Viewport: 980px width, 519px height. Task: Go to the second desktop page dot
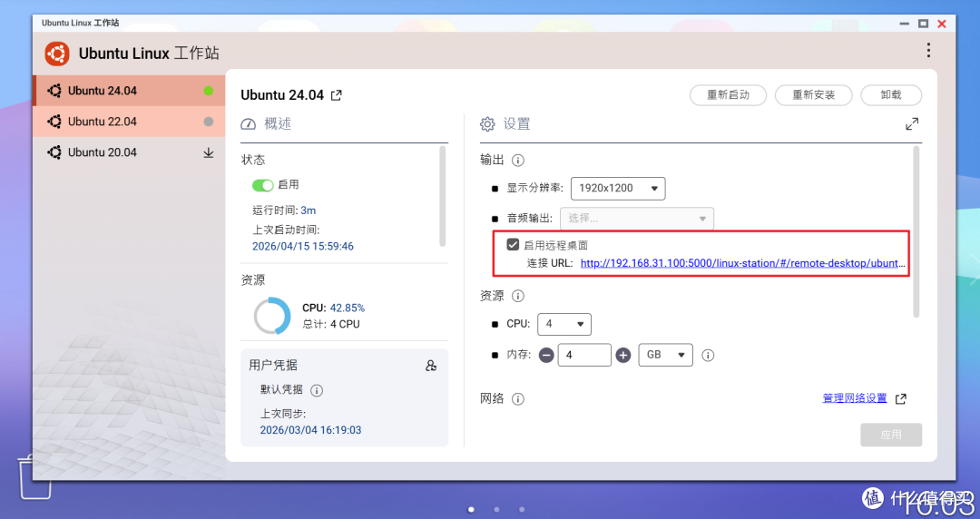(x=497, y=510)
